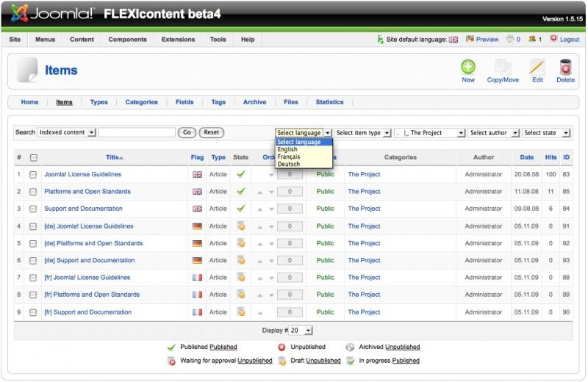Open the Select author dropdown

(493, 133)
